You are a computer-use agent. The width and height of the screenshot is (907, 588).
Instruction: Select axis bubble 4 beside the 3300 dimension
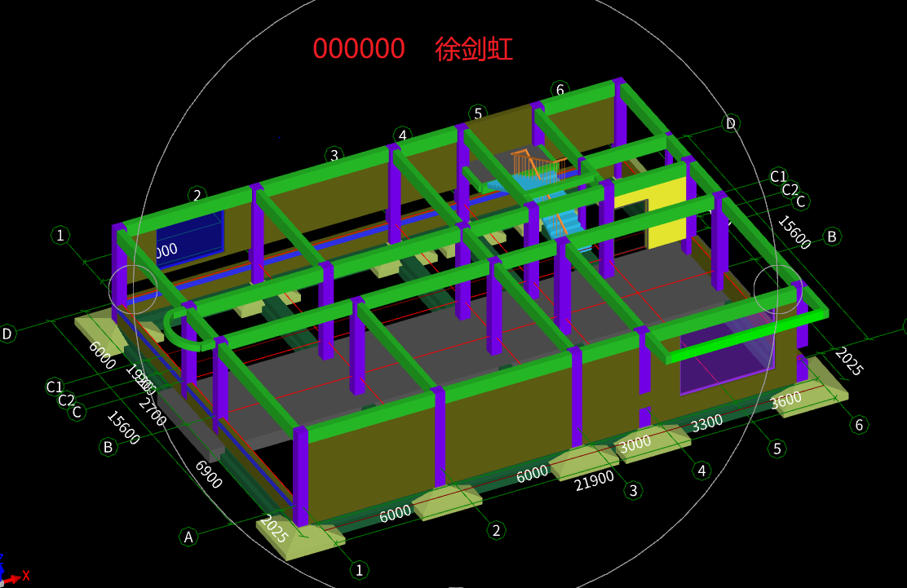click(701, 471)
